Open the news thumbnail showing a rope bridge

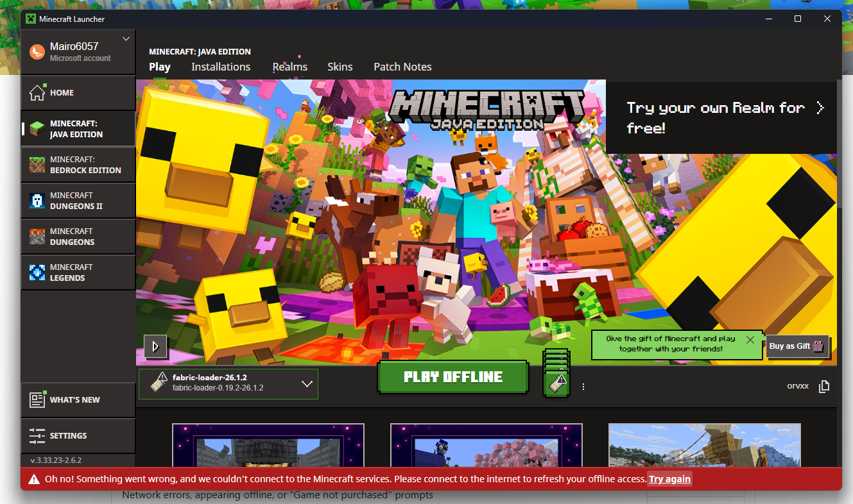(704, 445)
